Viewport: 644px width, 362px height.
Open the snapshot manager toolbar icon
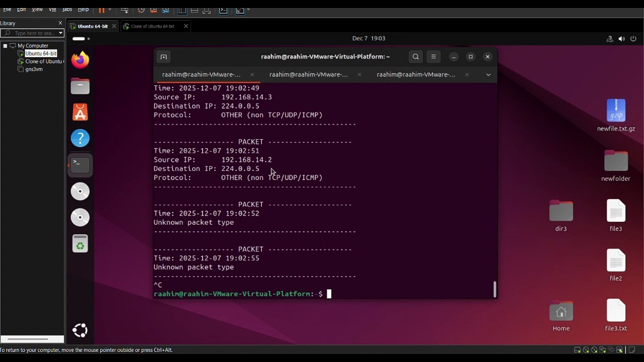point(165,10)
